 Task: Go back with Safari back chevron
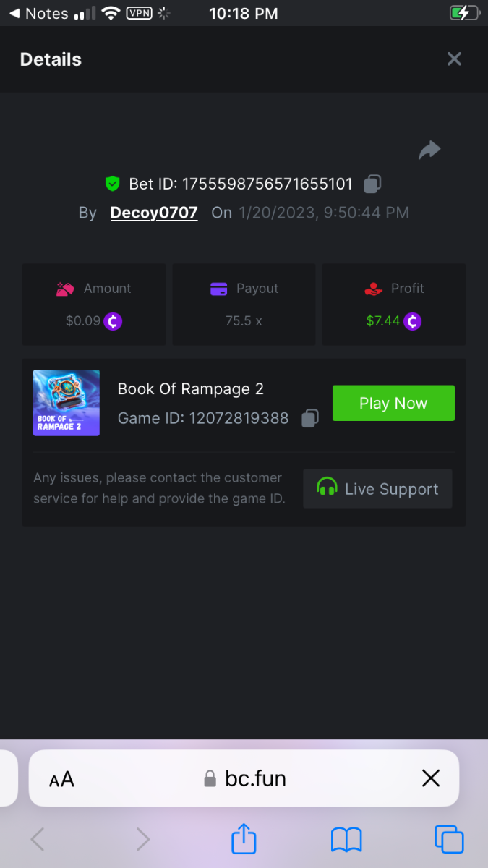pos(38,840)
